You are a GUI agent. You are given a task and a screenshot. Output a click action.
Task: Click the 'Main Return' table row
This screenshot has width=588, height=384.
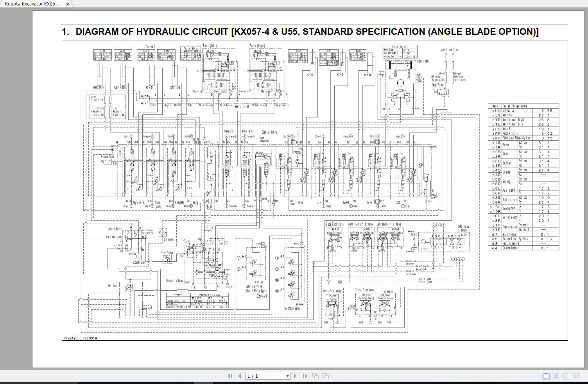523,234
